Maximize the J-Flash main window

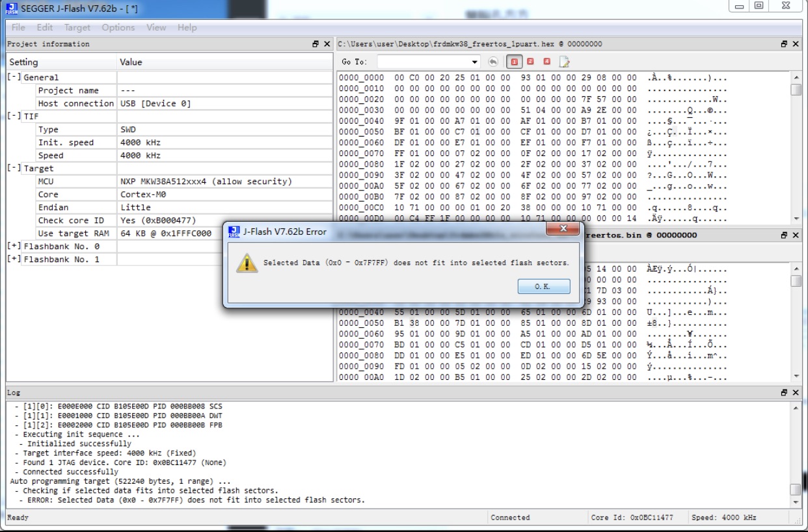click(759, 6)
